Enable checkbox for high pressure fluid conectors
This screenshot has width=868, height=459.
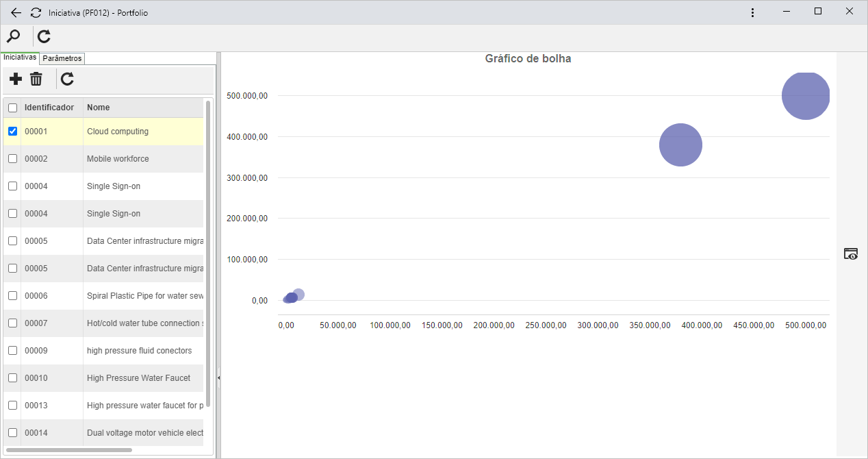click(12, 350)
